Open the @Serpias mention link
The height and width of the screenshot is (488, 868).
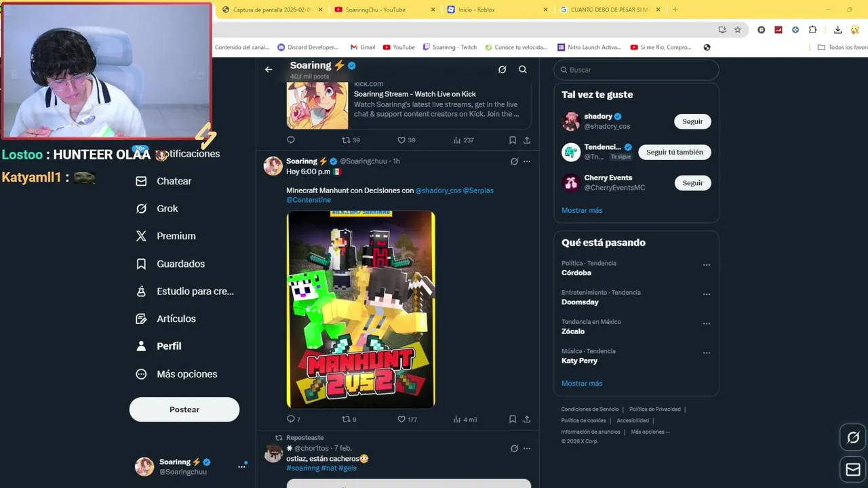tap(478, 190)
